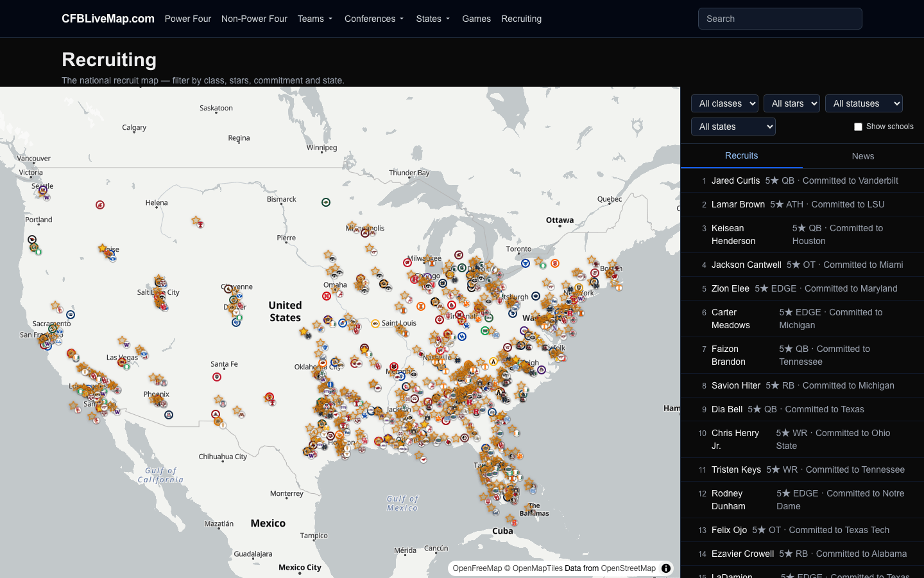
Task: Click the red marker below Santa Fe
Action: click(x=217, y=377)
